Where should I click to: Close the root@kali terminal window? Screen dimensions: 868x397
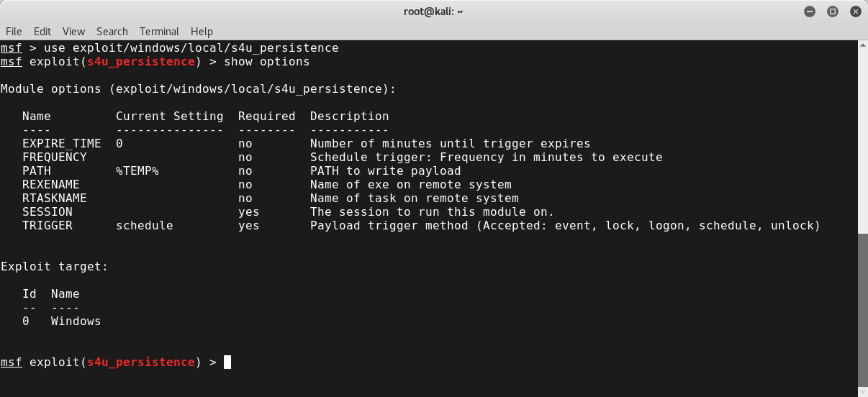pos(854,11)
